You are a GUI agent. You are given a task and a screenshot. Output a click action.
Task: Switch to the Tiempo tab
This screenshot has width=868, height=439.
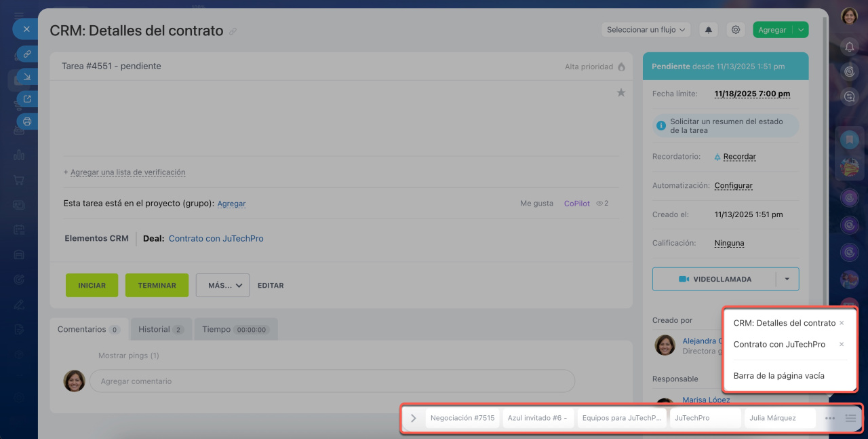236,329
